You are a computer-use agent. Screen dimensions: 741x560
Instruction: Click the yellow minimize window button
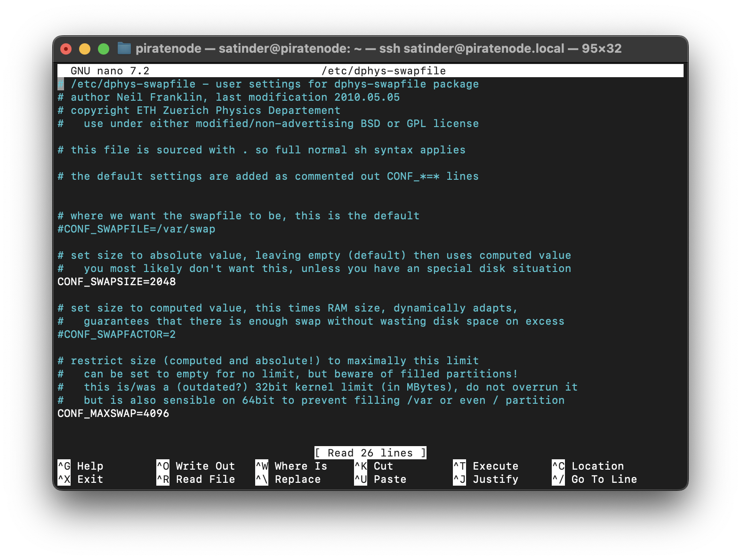pyautogui.click(x=85, y=49)
